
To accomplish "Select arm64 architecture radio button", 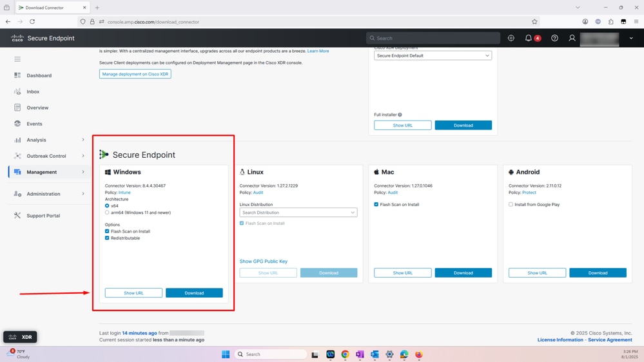I will tap(107, 213).
